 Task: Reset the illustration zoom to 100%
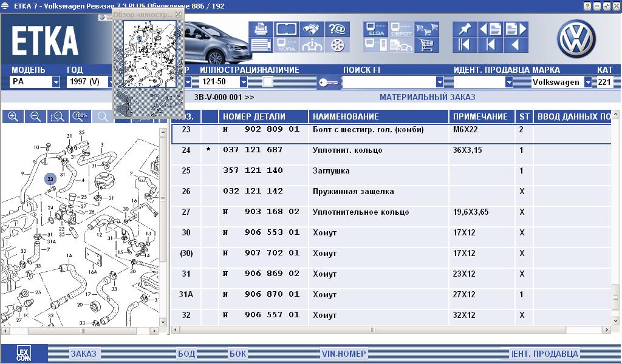pyautogui.click(x=81, y=116)
